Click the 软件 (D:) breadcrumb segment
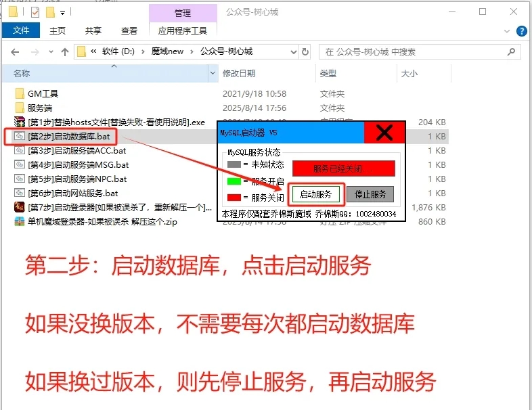Screen dimensions: 532x410 (x=118, y=51)
